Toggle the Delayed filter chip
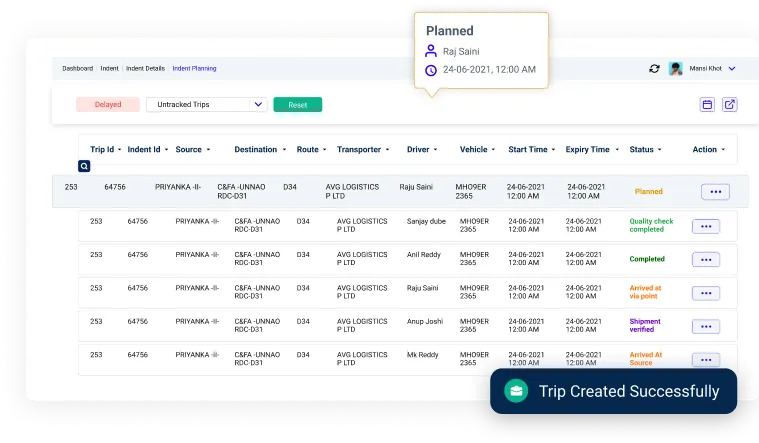Viewport: 759px width, 443px height. pos(108,104)
